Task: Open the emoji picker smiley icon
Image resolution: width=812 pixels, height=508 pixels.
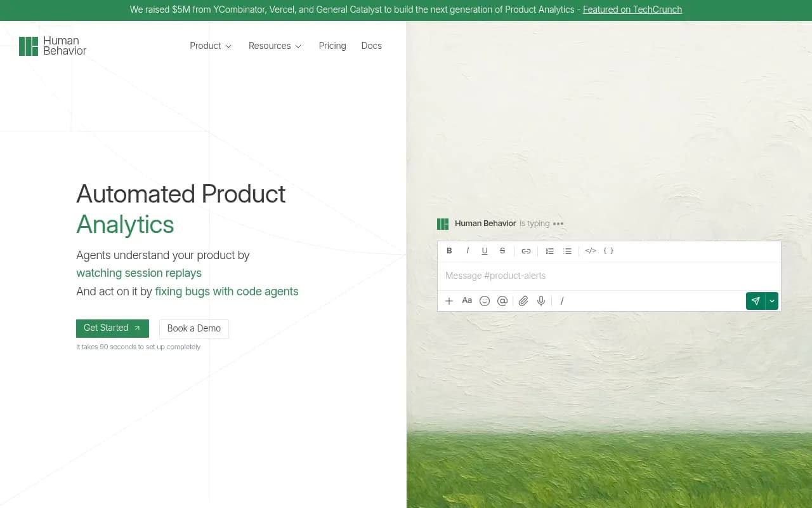Action: 485,301
